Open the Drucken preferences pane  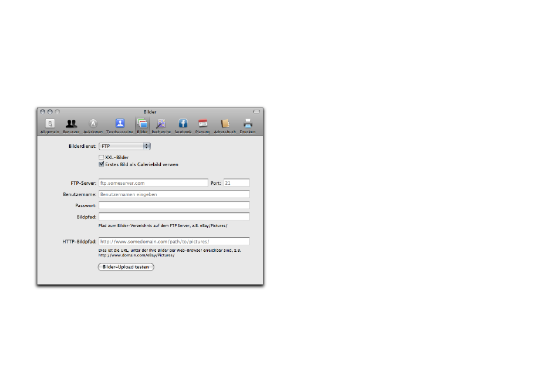(x=248, y=126)
